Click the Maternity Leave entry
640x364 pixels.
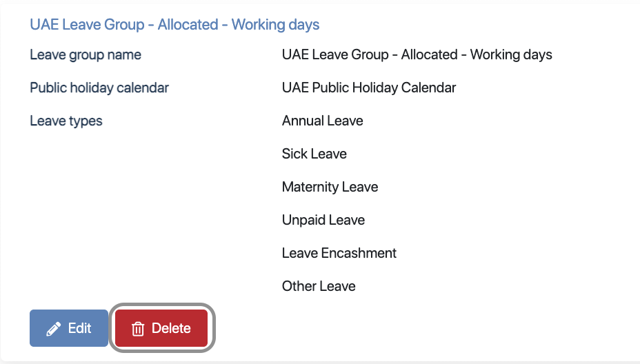pyautogui.click(x=330, y=187)
